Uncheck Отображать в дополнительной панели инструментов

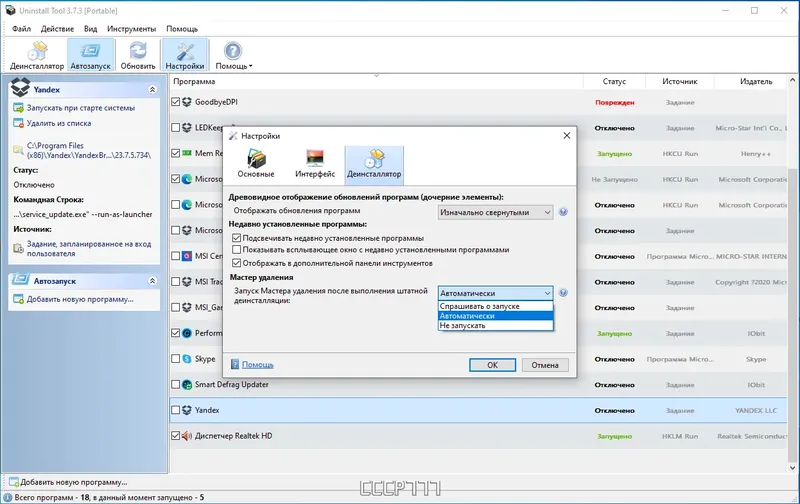pyautogui.click(x=236, y=263)
